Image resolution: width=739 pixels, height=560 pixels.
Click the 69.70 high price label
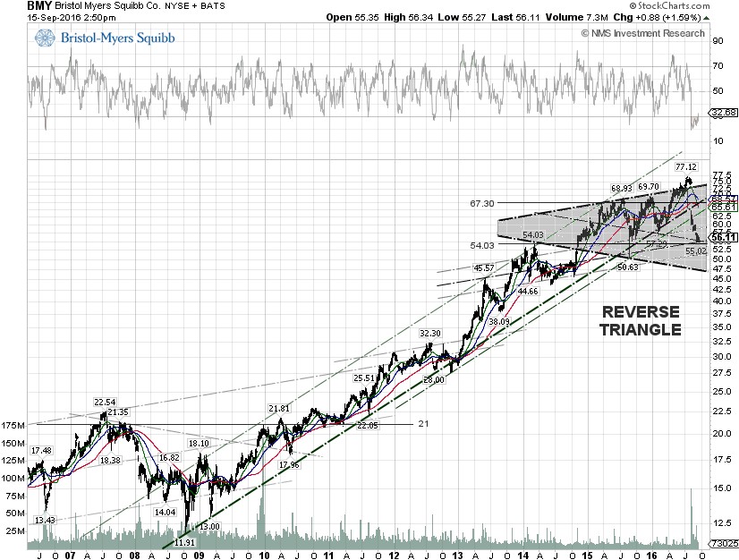[649, 187]
